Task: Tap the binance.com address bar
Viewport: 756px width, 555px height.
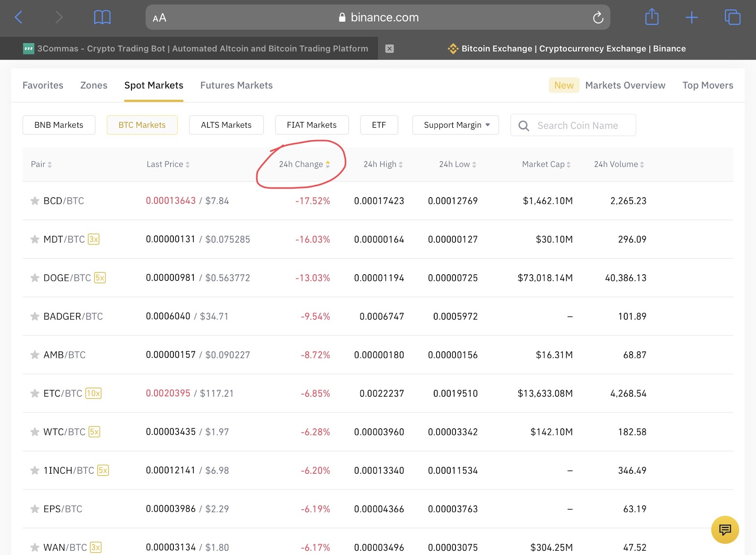Action: click(378, 17)
